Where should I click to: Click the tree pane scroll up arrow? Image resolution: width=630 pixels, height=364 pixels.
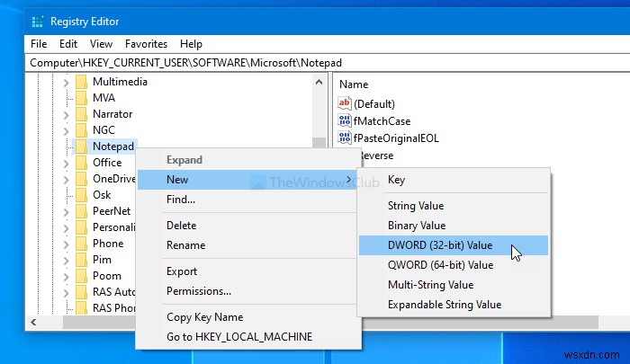[319, 82]
